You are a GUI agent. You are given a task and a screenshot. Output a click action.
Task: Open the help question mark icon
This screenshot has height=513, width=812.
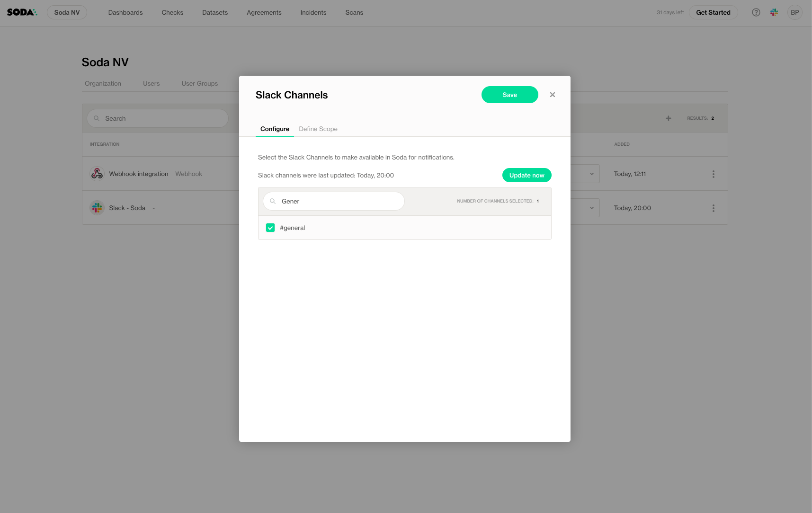(756, 12)
